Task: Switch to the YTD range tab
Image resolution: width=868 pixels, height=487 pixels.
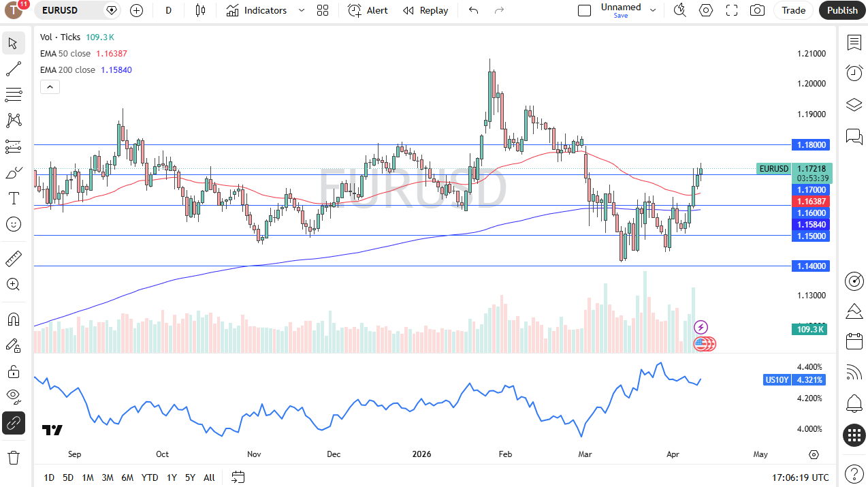Action: click(150, 477)
